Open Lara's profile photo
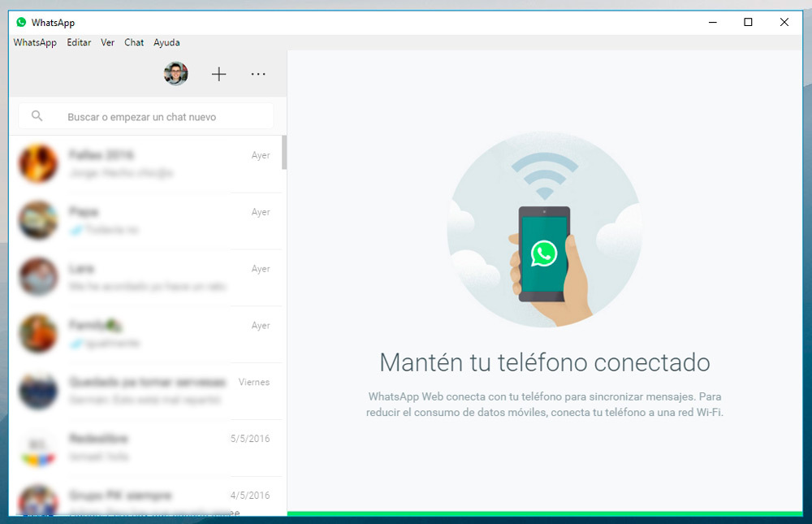 point(38,277)
